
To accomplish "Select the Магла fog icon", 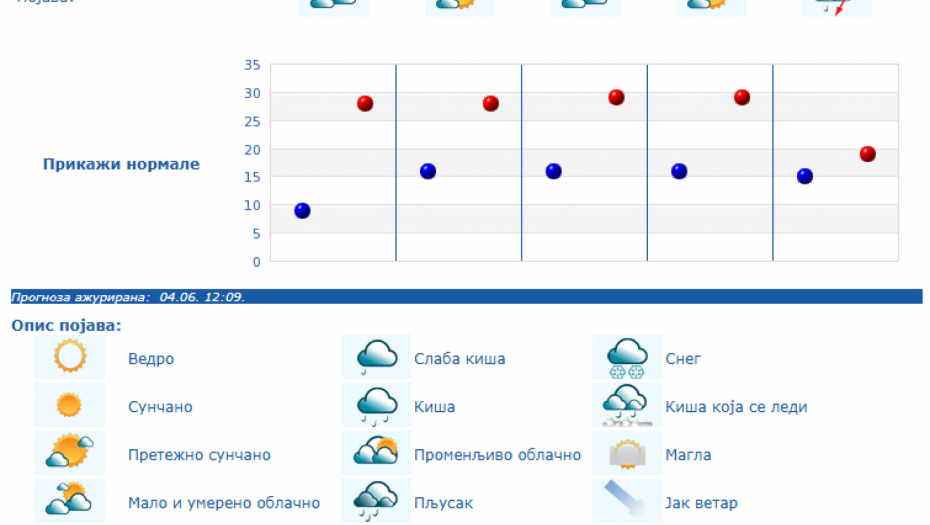I will click(628, 453).
